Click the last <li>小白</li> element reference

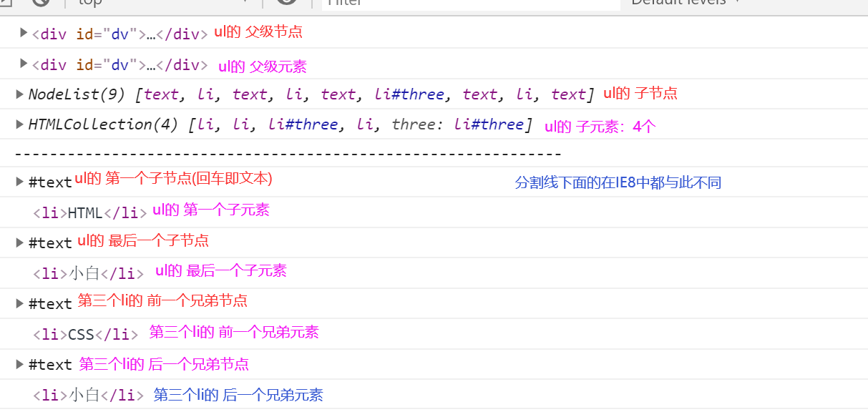point(86,394)
